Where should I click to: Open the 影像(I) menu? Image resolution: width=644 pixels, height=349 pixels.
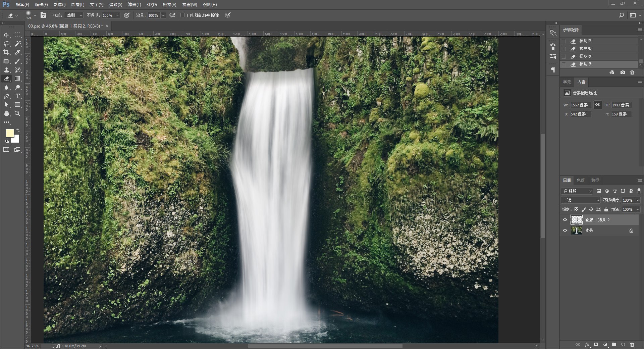pos(59,5)
